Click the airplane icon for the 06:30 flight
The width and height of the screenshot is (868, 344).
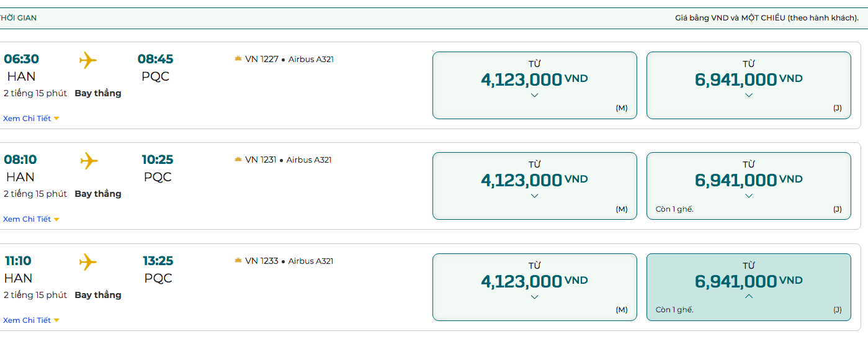88,60
